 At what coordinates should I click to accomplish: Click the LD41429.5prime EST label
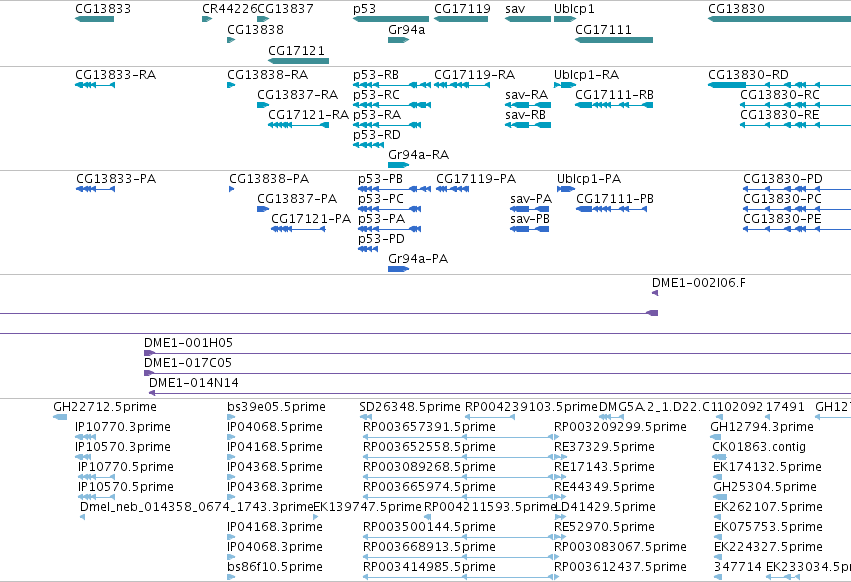[x=605, y=507]
